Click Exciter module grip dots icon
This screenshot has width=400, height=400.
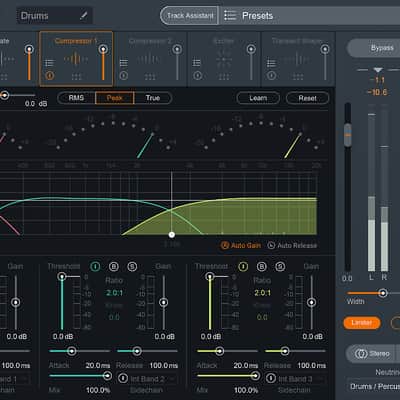(224, 77)
